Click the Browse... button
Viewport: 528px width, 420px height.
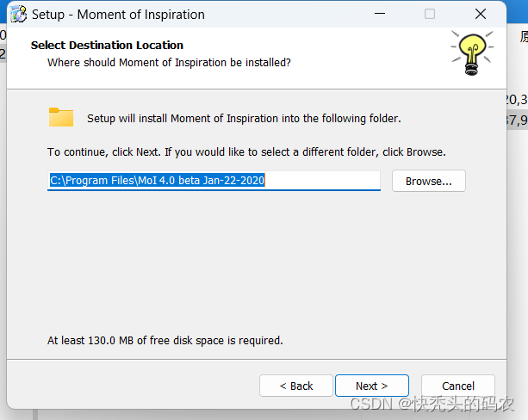tap(429, 181)
